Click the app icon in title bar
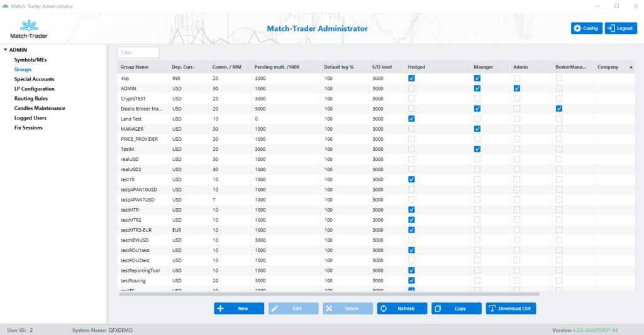Viewport: 644px width, 335px height. click(x=5, y=6)
